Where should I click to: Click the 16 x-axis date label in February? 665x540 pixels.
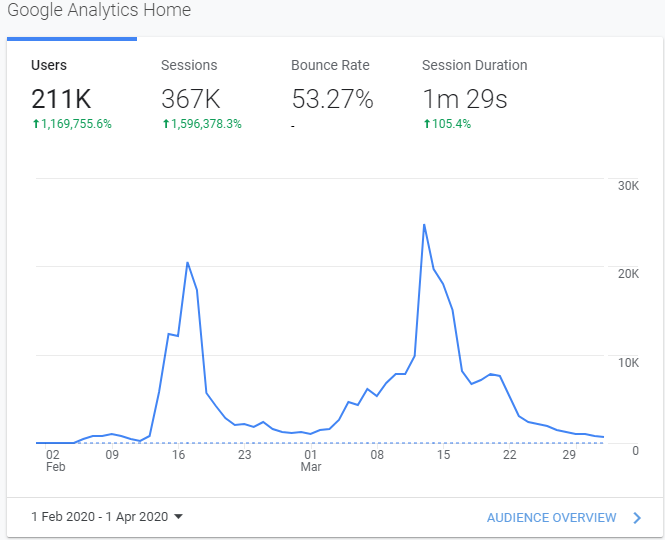(179, 455)
